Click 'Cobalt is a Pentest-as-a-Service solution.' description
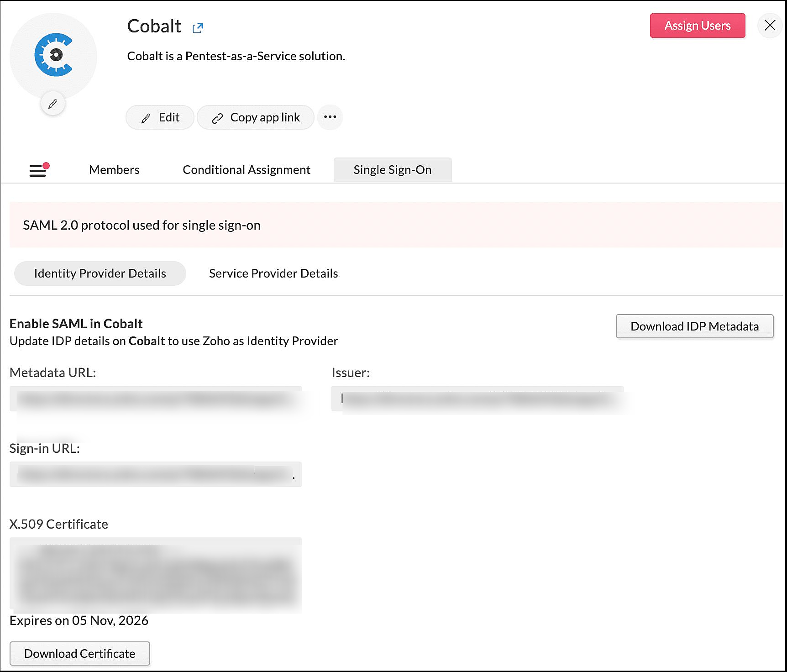The height and width of the screenshot is (672, 787). (x=236, y=56)
